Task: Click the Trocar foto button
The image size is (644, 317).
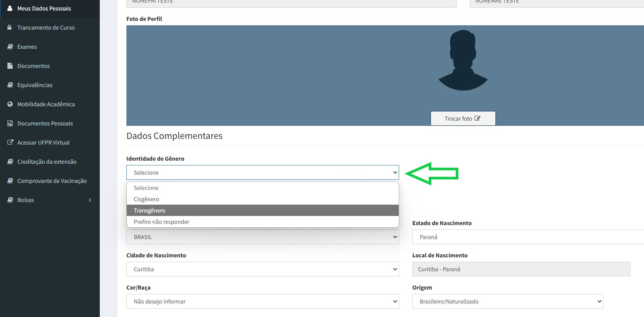Action: coord(463,118)
